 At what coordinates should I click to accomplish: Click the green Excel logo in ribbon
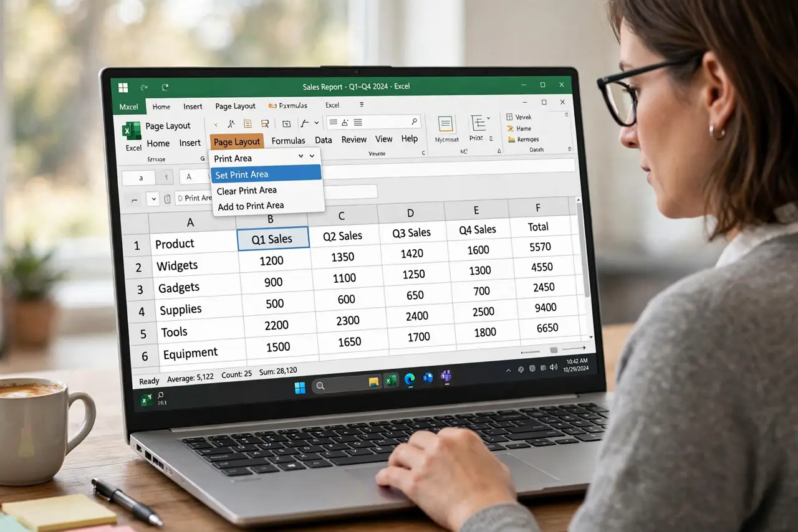coord(132,131)
